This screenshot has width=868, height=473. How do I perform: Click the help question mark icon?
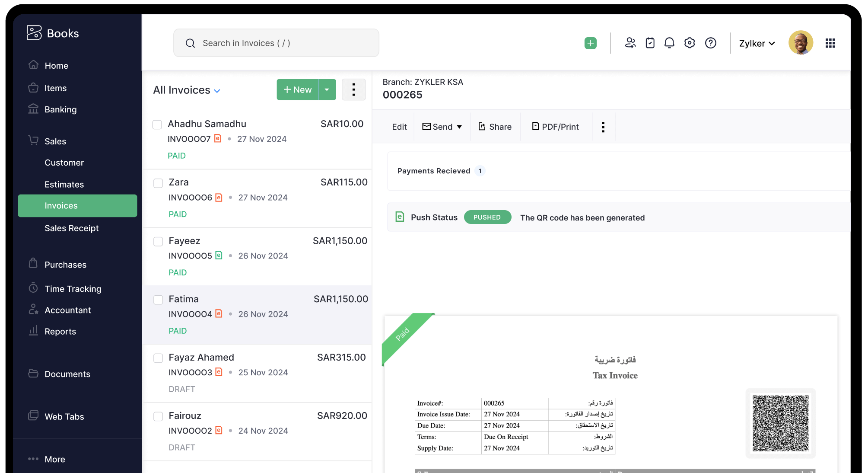tap(710, 43)
